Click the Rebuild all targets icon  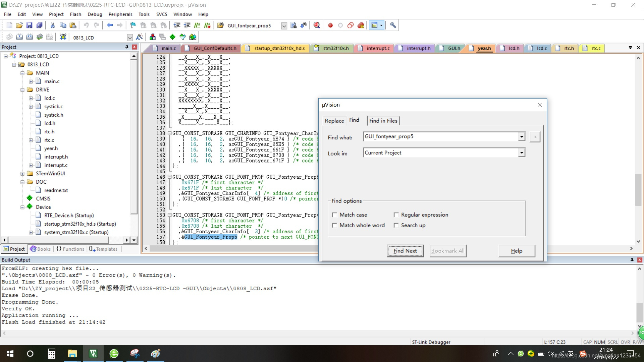30,37
